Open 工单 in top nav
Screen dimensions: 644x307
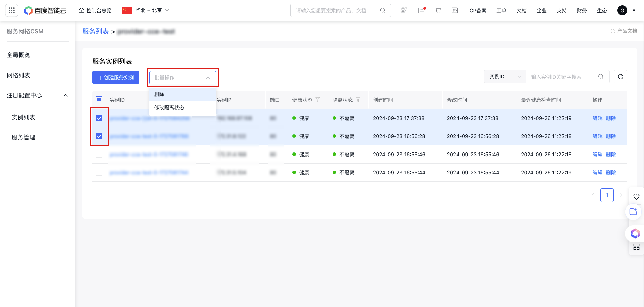501,10
